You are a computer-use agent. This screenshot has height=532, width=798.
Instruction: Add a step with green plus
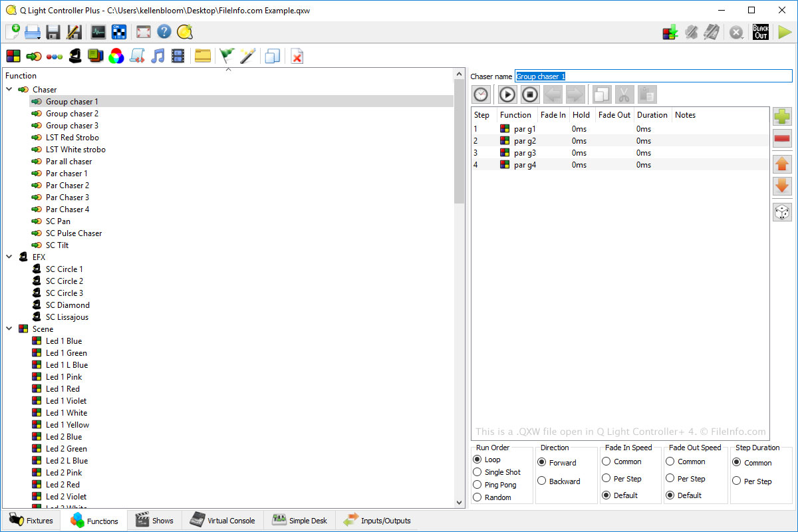pyautogui.click(x=782, y=117)
